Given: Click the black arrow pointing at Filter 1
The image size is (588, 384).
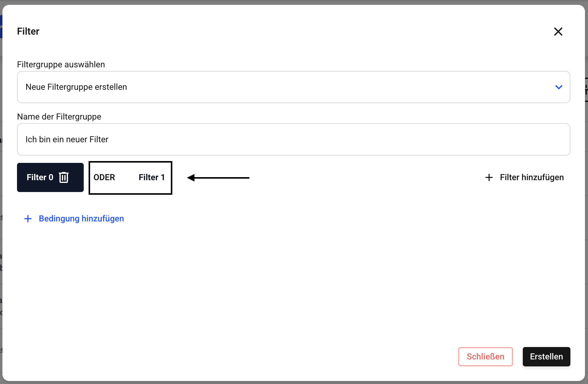Looking at the screenshot, I should pos(218,178).
